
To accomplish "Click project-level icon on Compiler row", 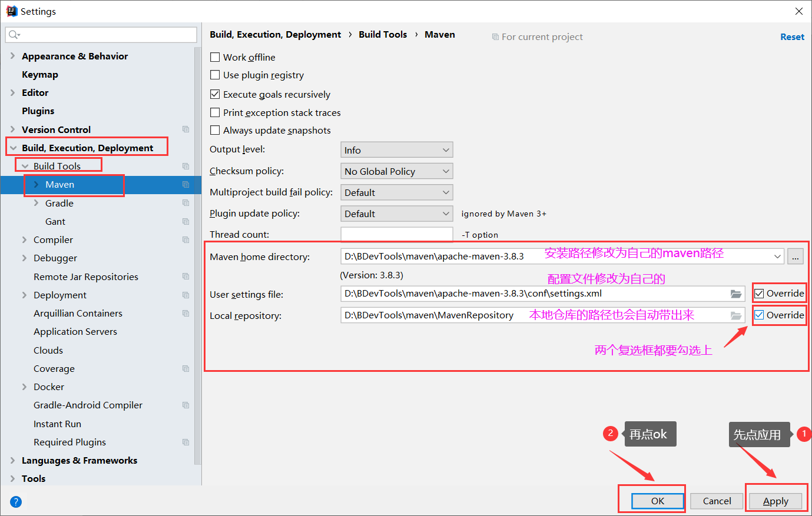I will click(x=186, y=239).
